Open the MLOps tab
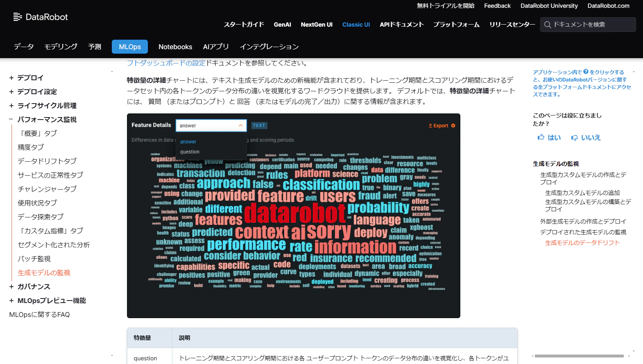The image size is (643, 364). click(130, 47)
